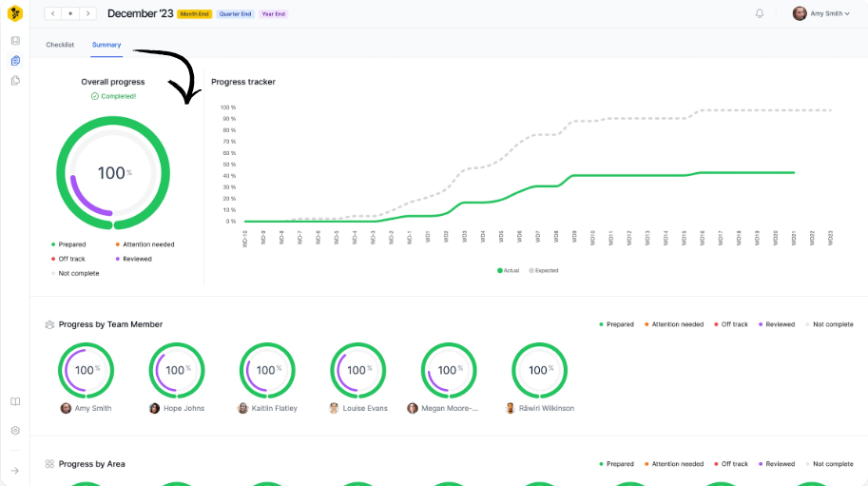The width and height of the screenshot is (868, 486).
Task: Click the Quarter End tag
Action: (x=235, y=14)
